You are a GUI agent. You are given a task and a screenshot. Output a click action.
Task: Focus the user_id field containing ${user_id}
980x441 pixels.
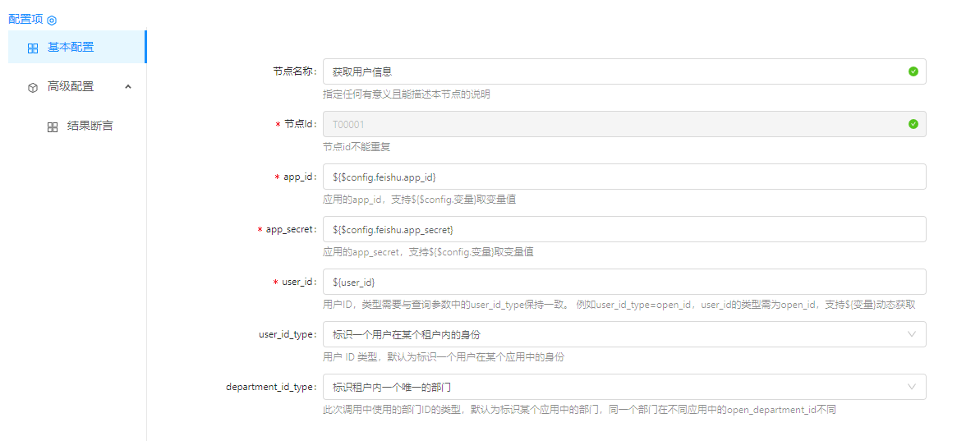click(624, 282)
